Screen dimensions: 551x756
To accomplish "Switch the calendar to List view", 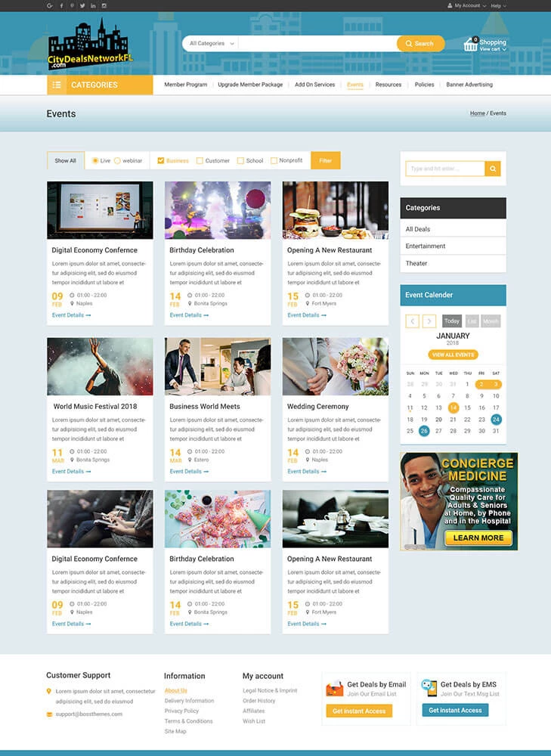I will tap(472, 321).
